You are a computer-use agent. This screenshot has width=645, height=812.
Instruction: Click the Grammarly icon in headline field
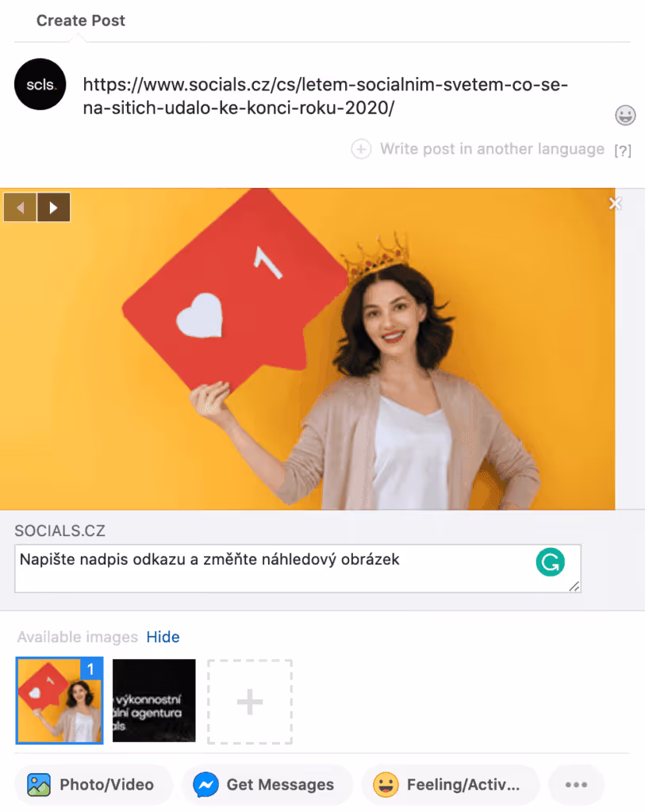(x=550, y=562)
